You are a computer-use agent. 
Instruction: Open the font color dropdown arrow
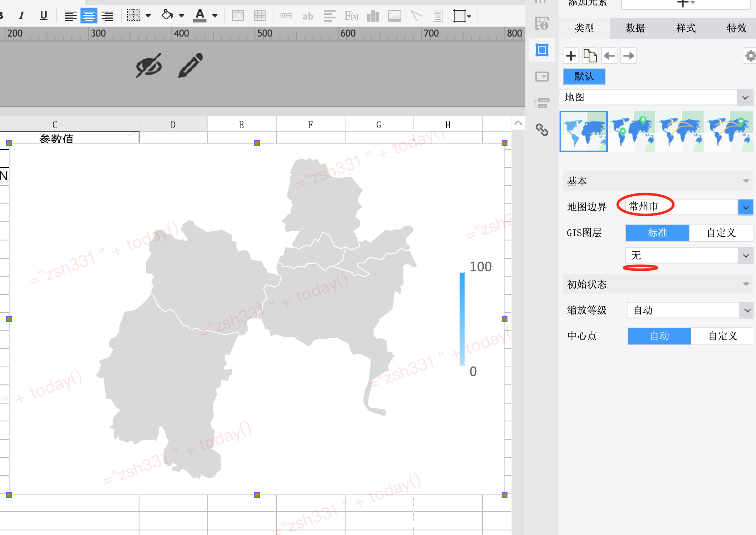[215, 16]
